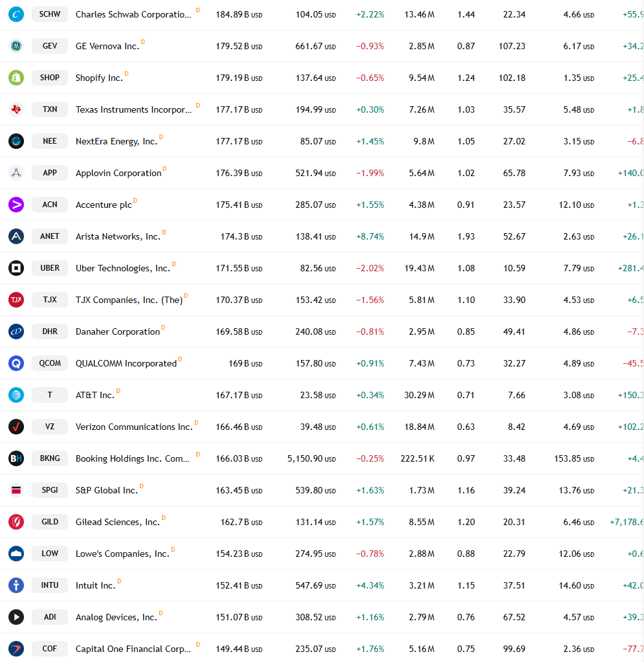Select Uber market cap 171.55 B
The width and height of the screenshot is (644, 663).
point(239,268)
